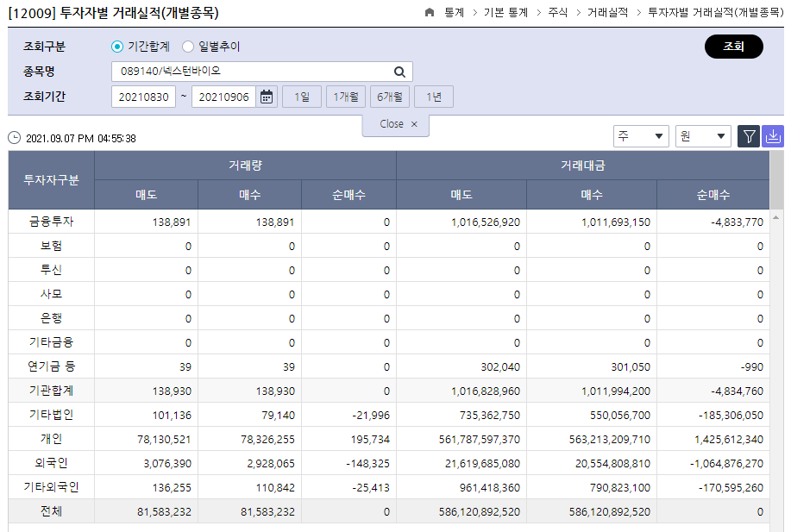Click the 연기금 등 row label
Viewport: 791px width, 532px height.
click(52, 366)
